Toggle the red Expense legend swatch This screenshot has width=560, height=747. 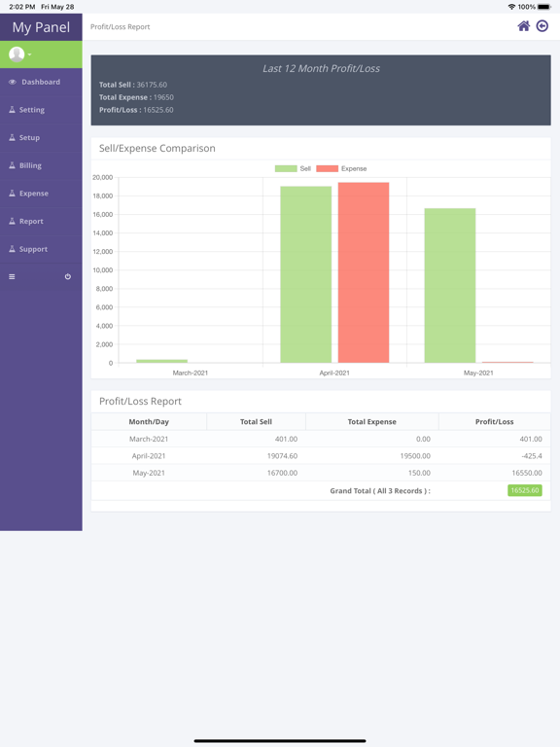tap(327, 168)
